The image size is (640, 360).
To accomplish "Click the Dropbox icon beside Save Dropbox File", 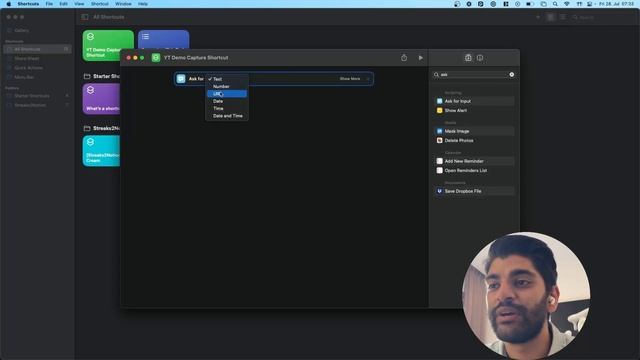I will click(x=440, y=191).
